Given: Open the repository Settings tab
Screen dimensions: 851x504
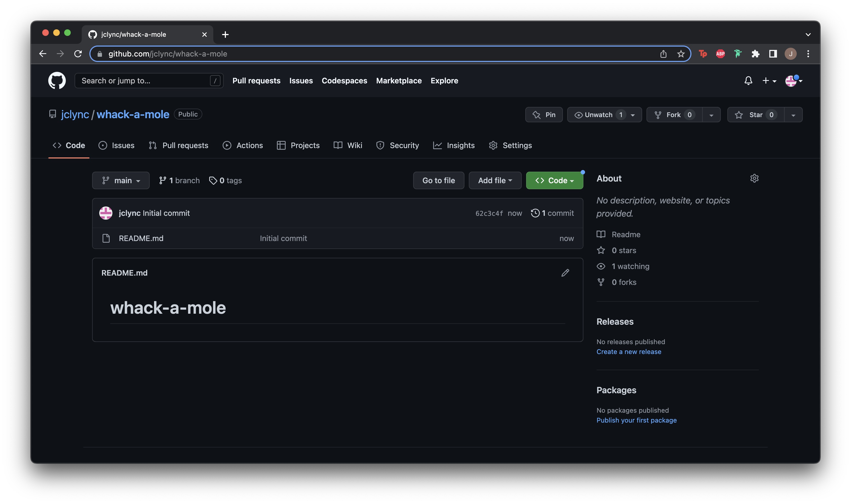Looking at the screenshot, I should click(510, 145).
